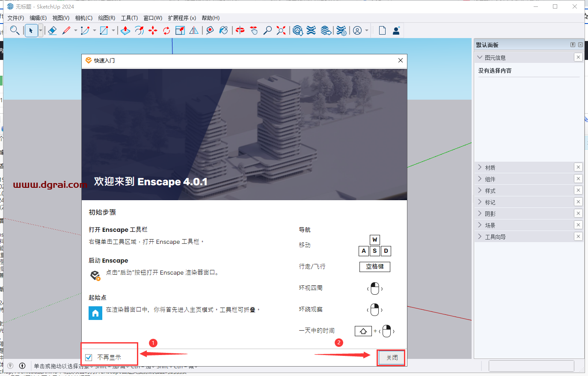The height and width of the screenshot is (376, 588).
Task: Open the Extension Warehouse icon
Action: click(x=312, y=30)
